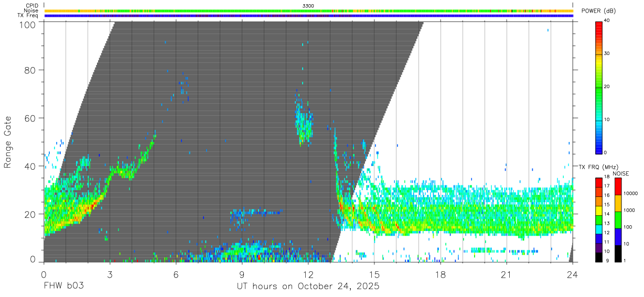The image size is (644, 297).
Task: Click the noise indicator strip above the plot
Action: click(x=308, y=10)
